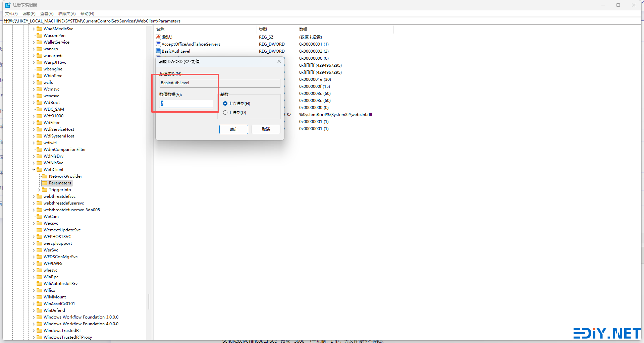Select the Parameters key in the tree
Screen dimensions: 644x343
pos(60,183)
